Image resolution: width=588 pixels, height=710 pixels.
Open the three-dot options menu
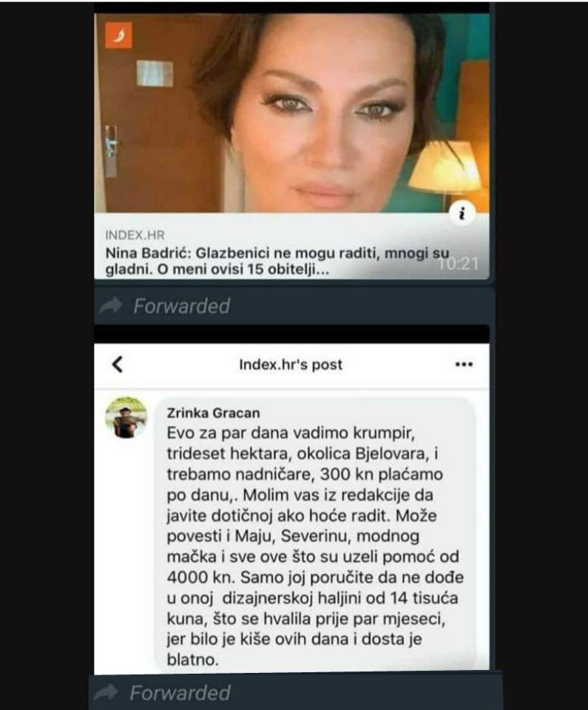point(464,364)
